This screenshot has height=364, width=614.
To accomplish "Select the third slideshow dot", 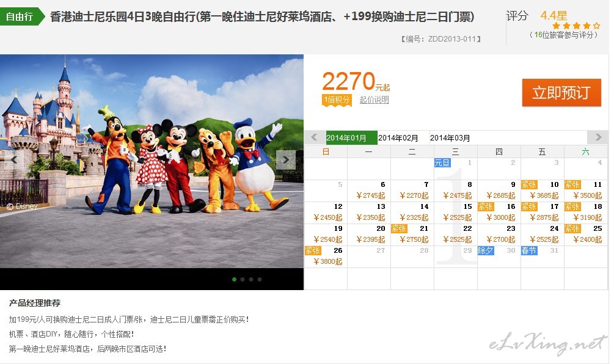I will click(251, 280).
